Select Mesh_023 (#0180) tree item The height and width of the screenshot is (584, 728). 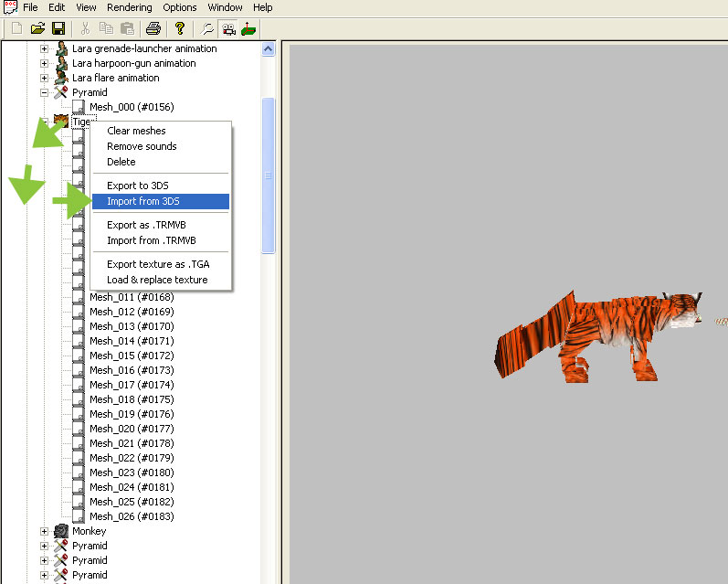point(132,473)
